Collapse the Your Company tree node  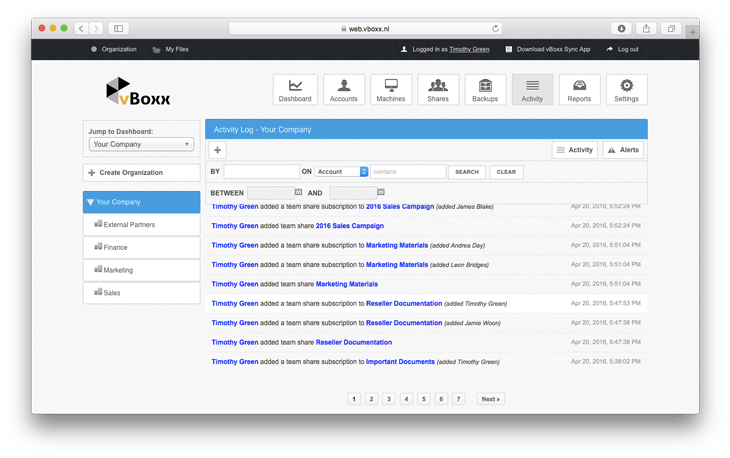click(91, 202)
